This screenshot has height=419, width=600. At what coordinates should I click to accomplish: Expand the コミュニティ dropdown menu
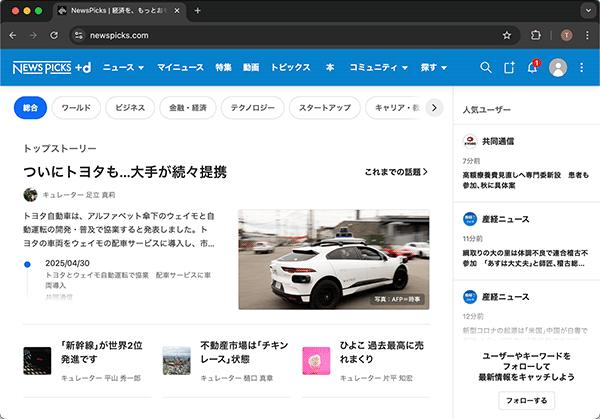[x=378, y=68]
